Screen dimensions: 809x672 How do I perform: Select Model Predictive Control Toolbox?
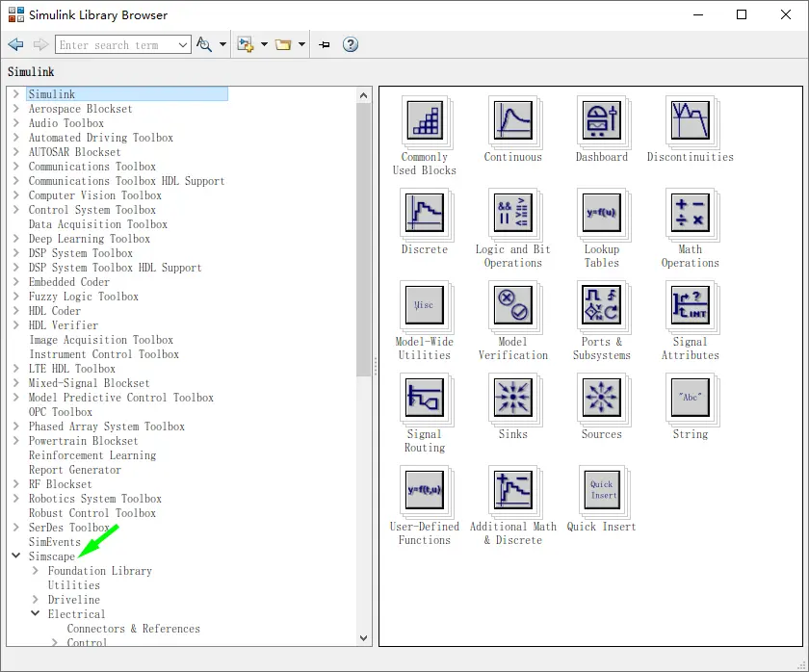pyautogui.click(x=120, y=398)
